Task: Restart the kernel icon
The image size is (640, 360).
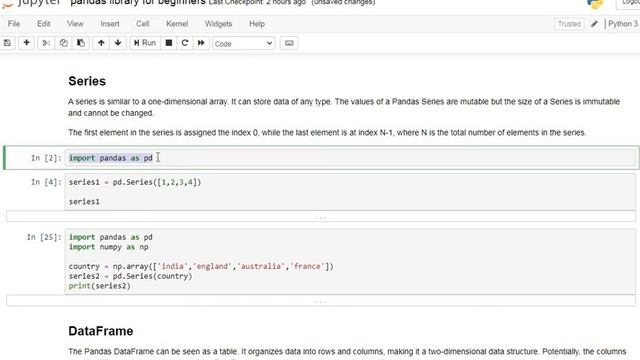Action: (184, 43)
